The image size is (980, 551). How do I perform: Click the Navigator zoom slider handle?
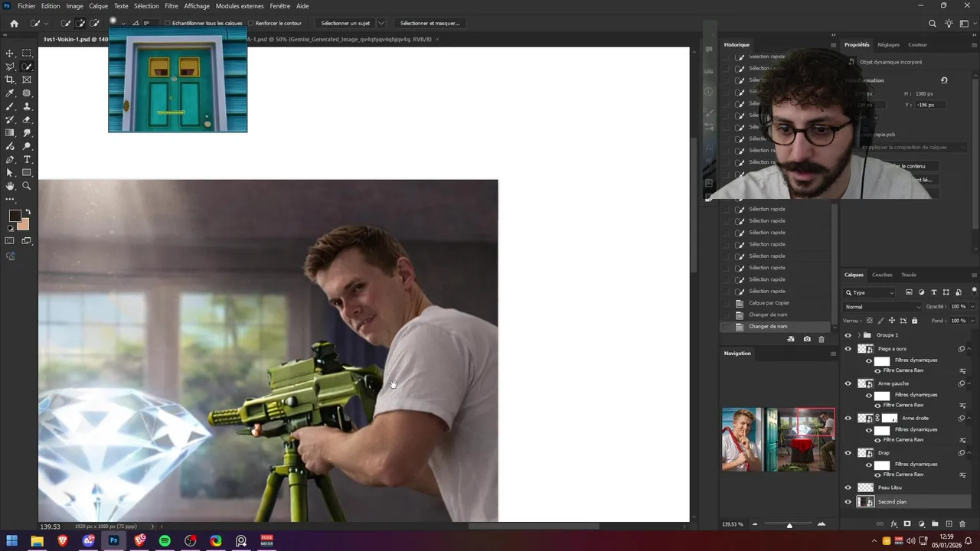pos(789,525)
